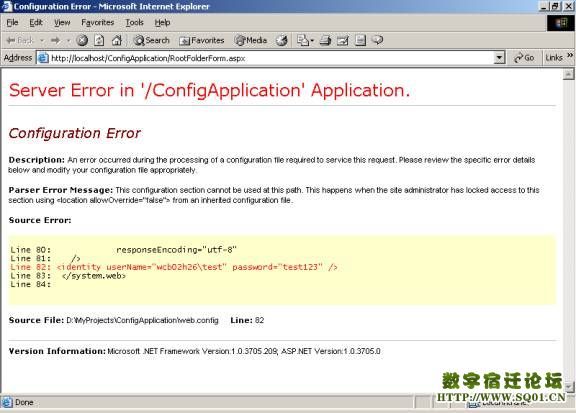This screenshot has width=576, height=413.
Task: Click the Edit page icon
Action: (342, 40)
